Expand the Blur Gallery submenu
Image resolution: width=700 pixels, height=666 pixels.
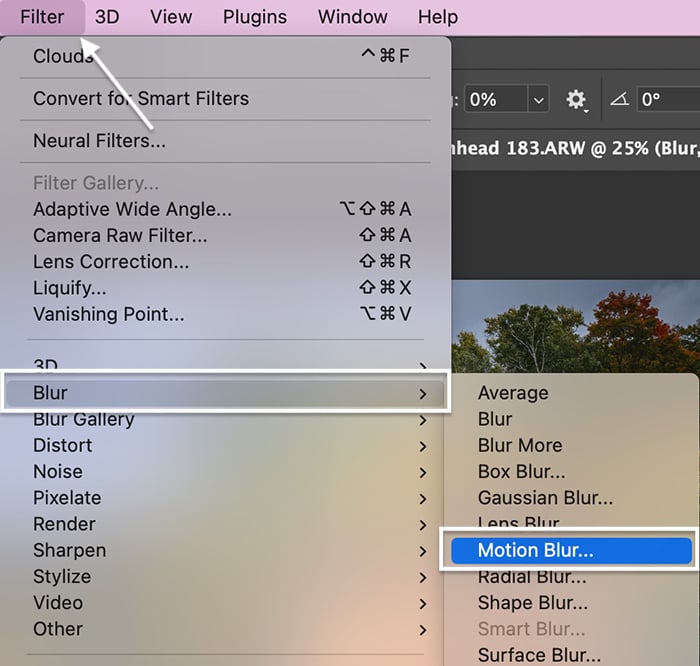click(225, 420)
